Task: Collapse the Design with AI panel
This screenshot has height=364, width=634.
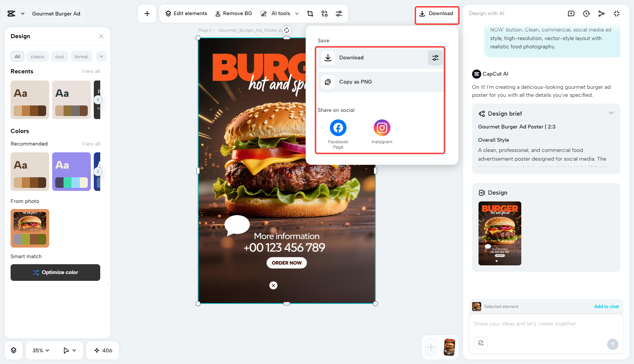Action: [x=617, y=13]
